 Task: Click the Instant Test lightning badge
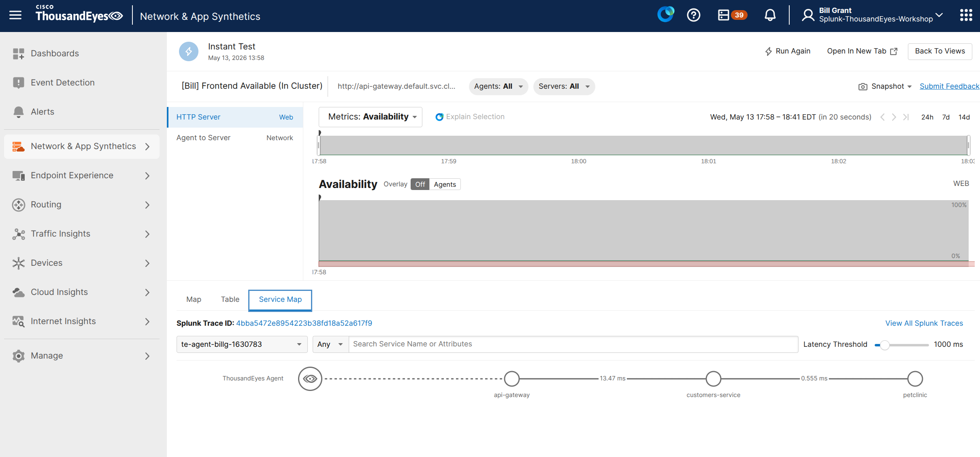[x=189, y=51]
